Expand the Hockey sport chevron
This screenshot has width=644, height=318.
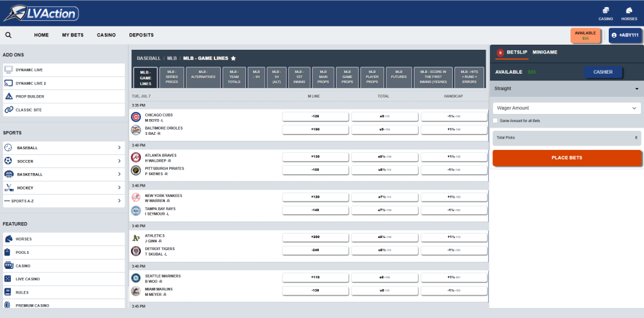point(119,188)
